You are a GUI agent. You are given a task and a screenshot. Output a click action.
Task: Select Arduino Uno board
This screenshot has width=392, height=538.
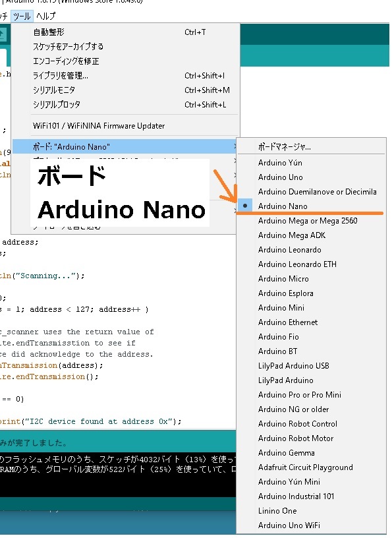pos(312,177)
